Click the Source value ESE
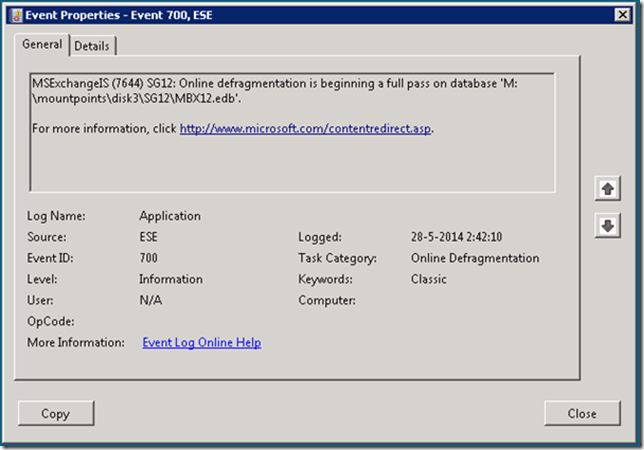 click(148, 237)
